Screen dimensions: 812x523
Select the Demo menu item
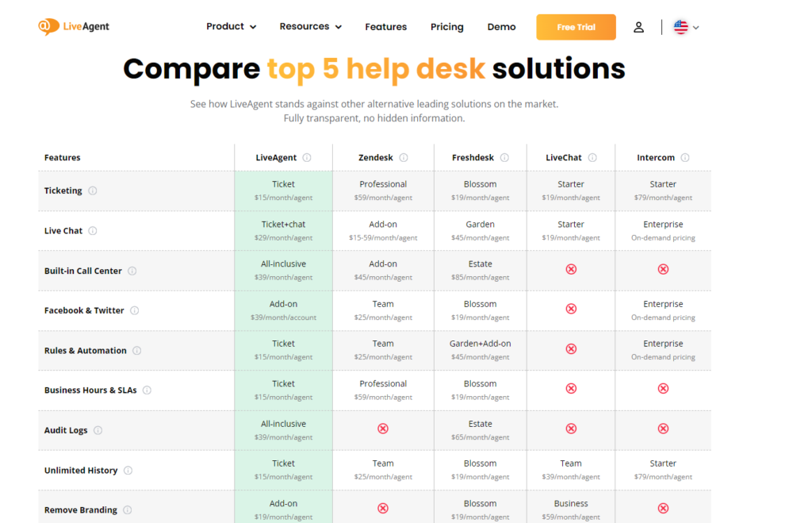[x=501, y=26]
